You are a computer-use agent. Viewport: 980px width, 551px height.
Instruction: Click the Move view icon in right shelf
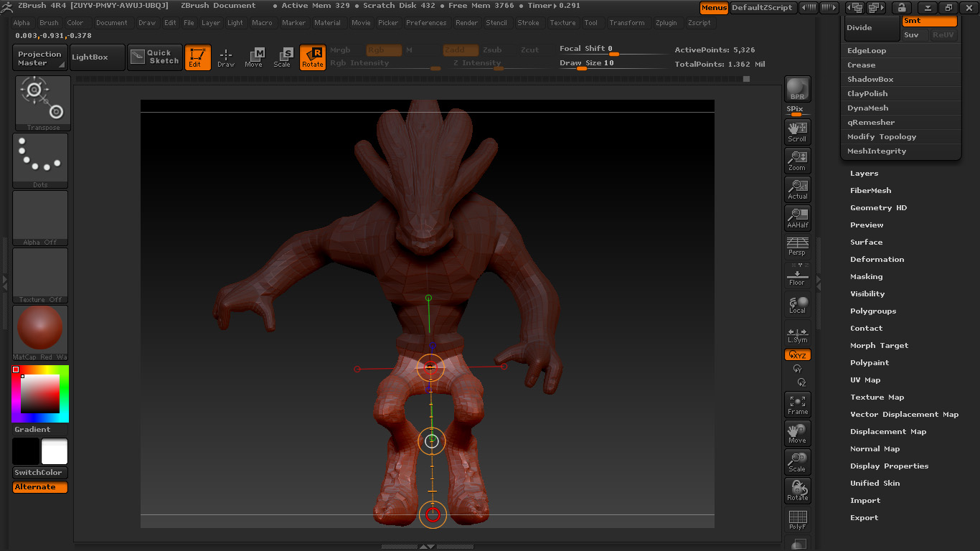pos(797,433)
